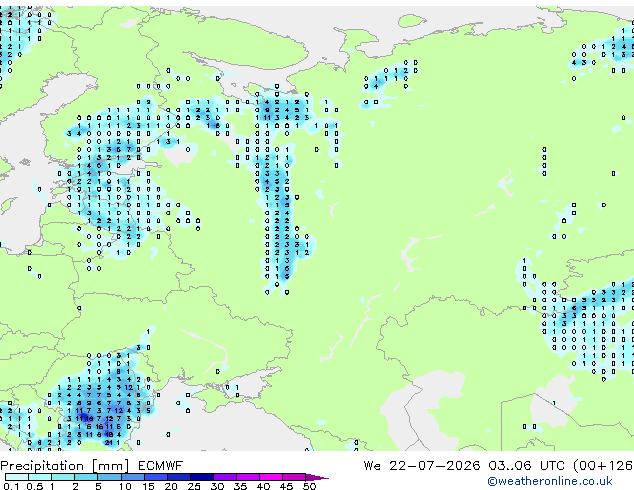
Task: Select the dark blue swatch between 25 and 30
Action: [x=202, y=477]
